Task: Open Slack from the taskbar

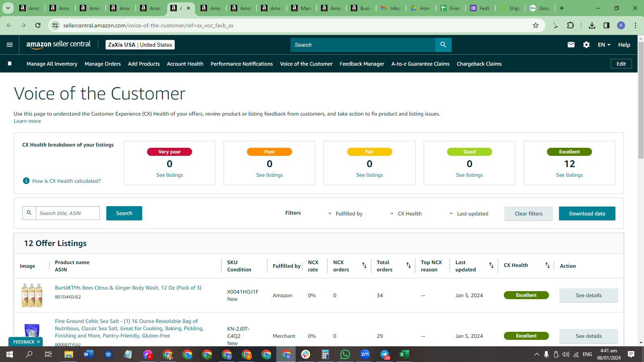Action: [306, 354]
